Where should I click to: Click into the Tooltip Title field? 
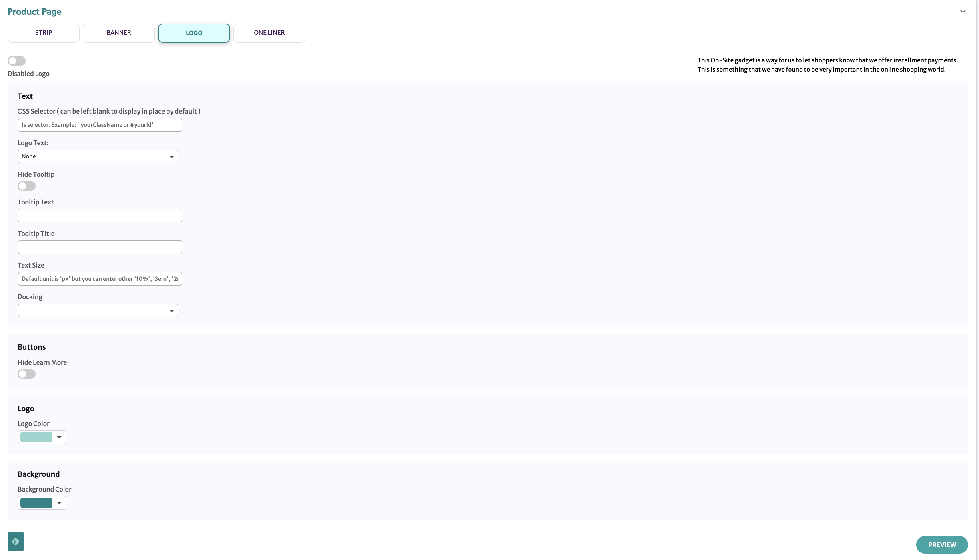point(100,247)
